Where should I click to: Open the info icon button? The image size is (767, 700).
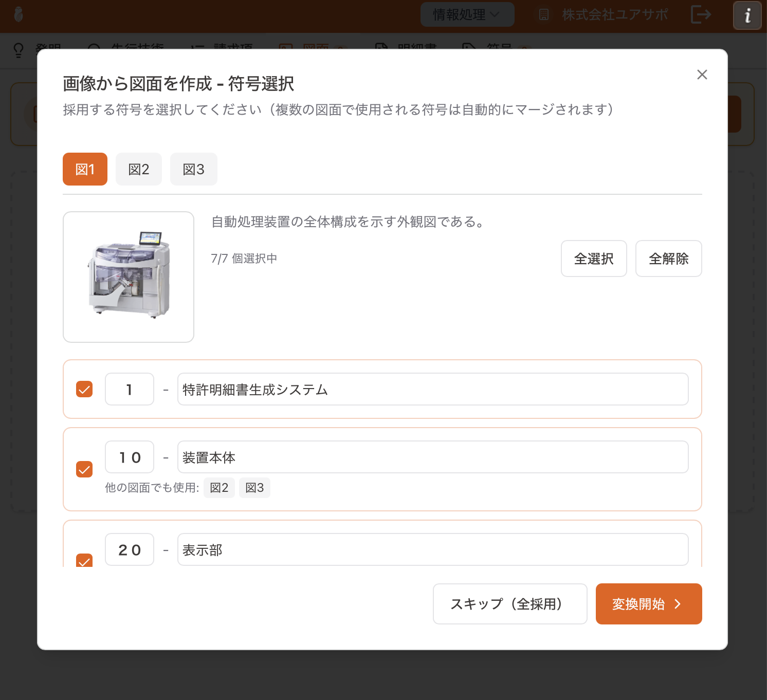tap(747, 15)
